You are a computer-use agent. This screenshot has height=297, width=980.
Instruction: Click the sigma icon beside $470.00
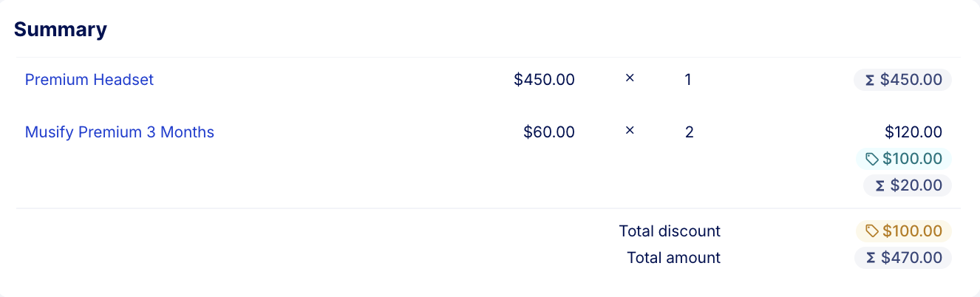(871, 258)
